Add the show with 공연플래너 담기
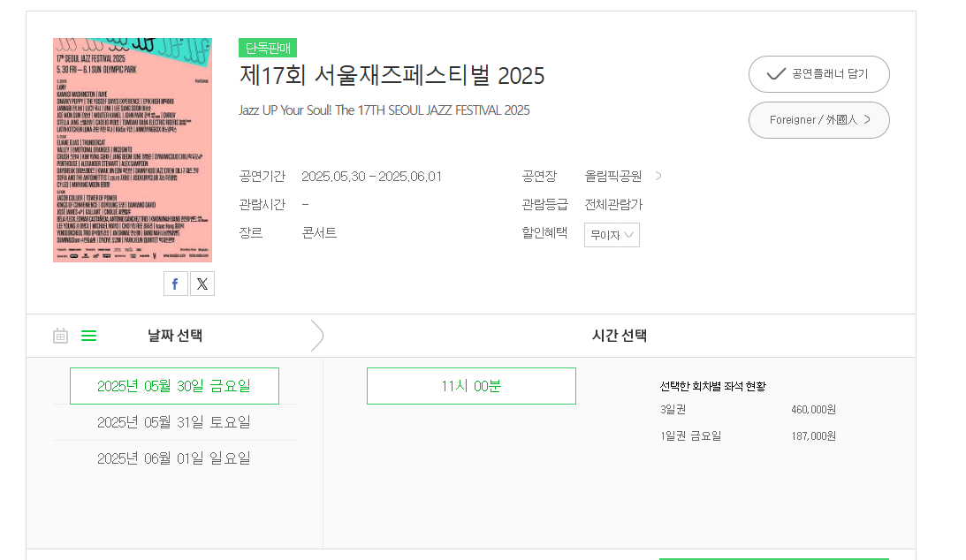This screenshot has width=966, height=560. [x=818, y=74]
